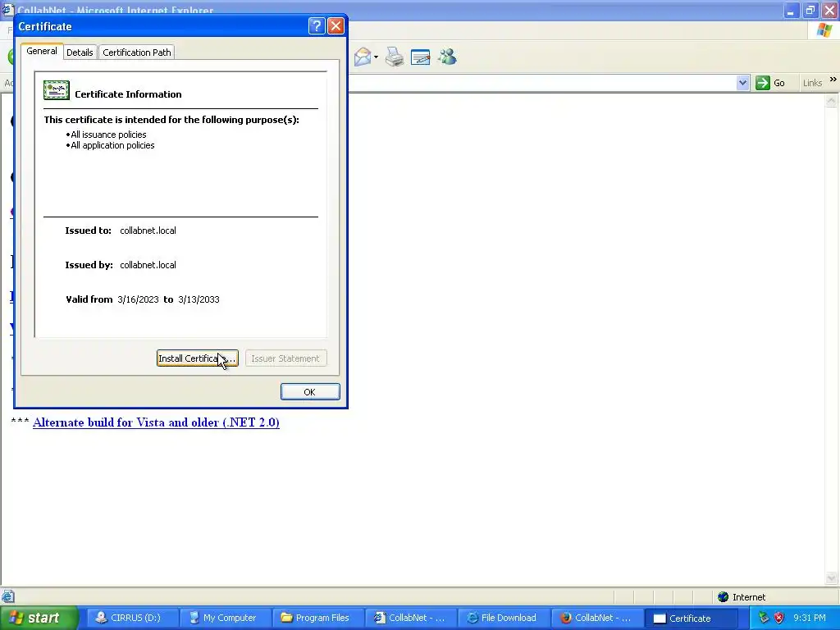This screenshot has height=630, width=840.
Task: Click the network tray icon
Action: tap(764, 618)
